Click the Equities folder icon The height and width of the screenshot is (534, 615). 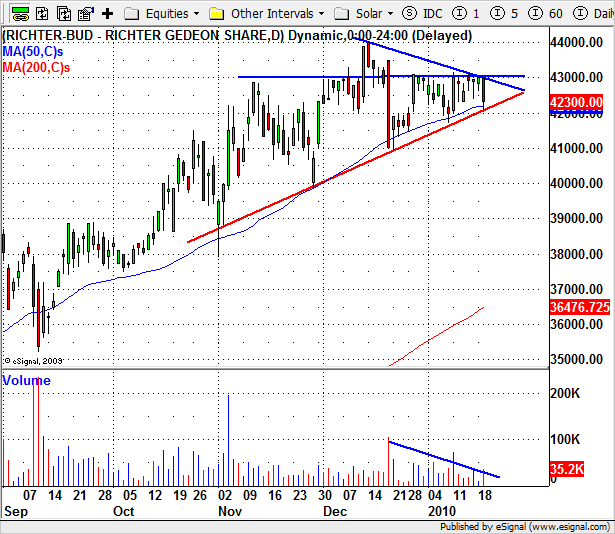(131, 14)
